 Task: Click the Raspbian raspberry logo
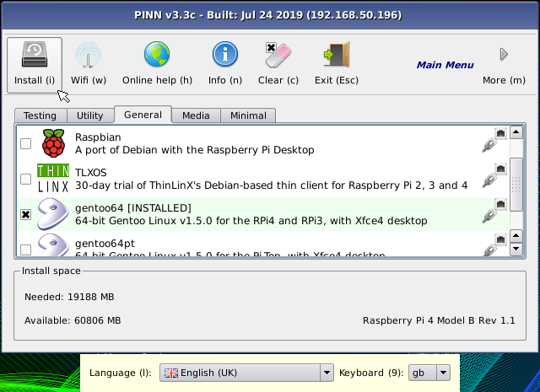(53, 143)
